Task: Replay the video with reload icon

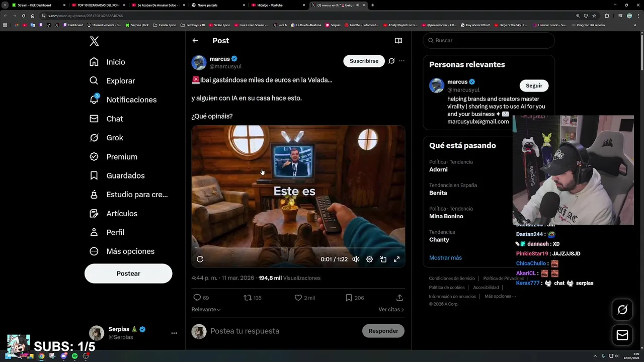Action: pos(200,259)
